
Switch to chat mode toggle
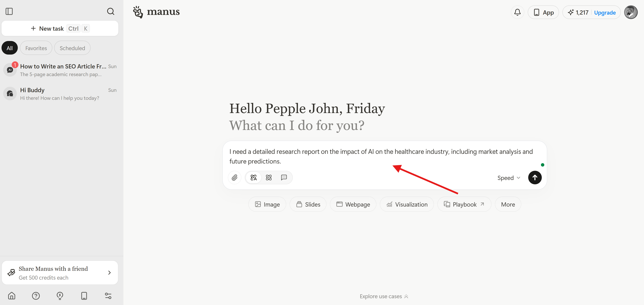pyautogui.click(x=284, y=178)
